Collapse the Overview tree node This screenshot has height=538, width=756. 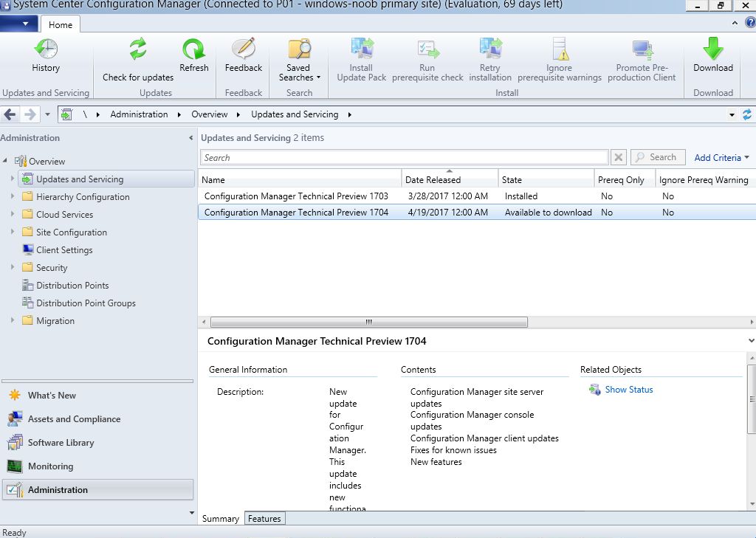point(5,161)
